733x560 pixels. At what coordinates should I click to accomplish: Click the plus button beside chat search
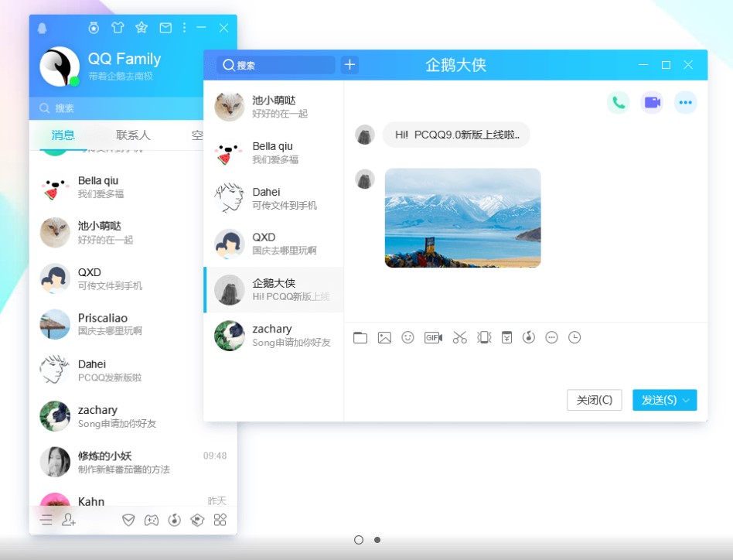[349, 65]
